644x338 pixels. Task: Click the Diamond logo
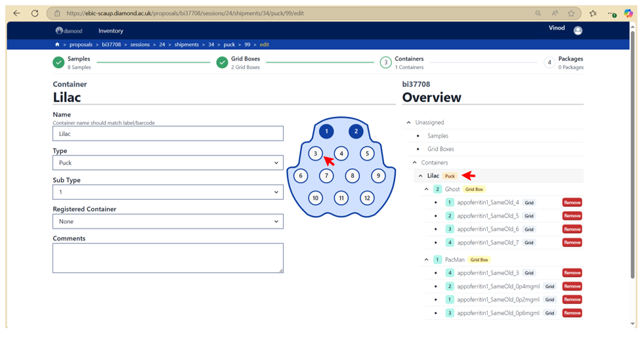coord(69,30)
